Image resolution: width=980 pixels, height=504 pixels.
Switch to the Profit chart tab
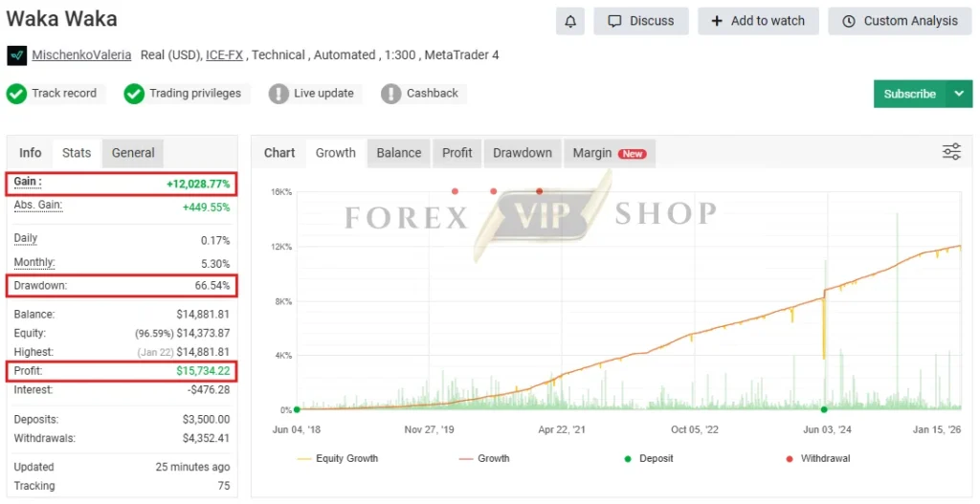[x=457, y=153]
